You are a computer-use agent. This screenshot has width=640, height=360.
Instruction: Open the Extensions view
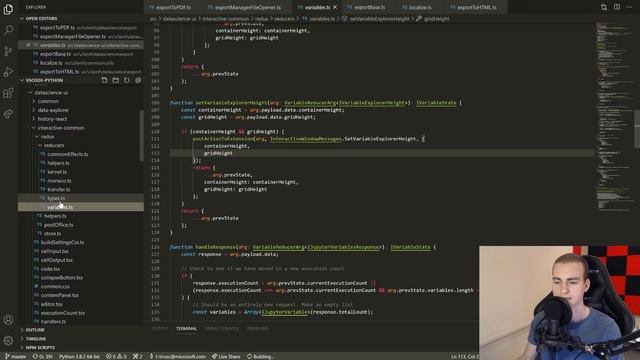click(x=8, y=93)
